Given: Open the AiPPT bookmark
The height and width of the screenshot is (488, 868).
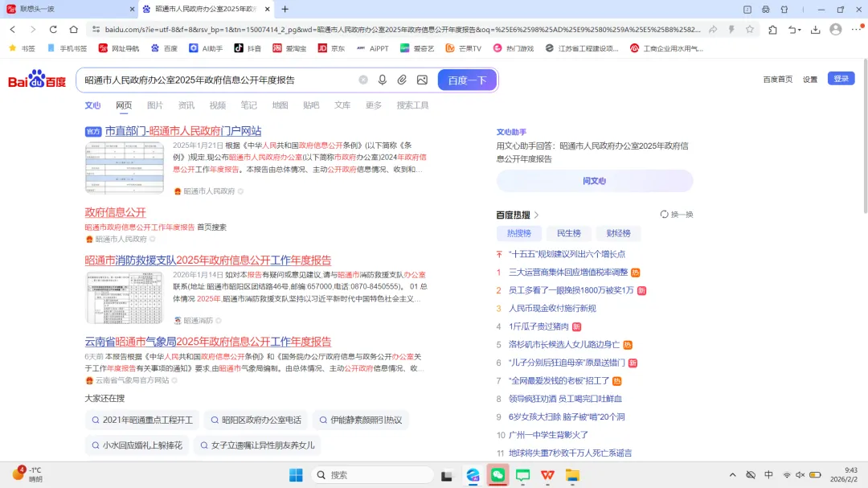Looking at the screenshot, I should (x=372, y=48).
